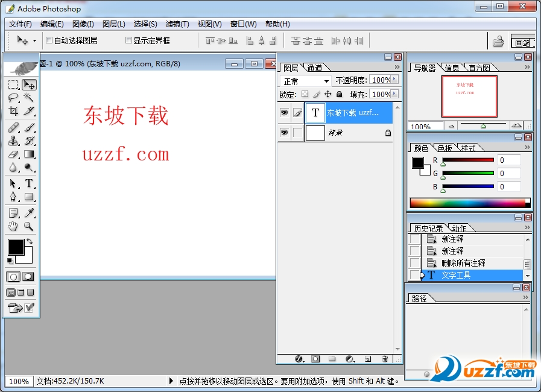Screen dimensions: 541x392
Task: Open the Navigator panel flyout menu
Action: point(527,66)
